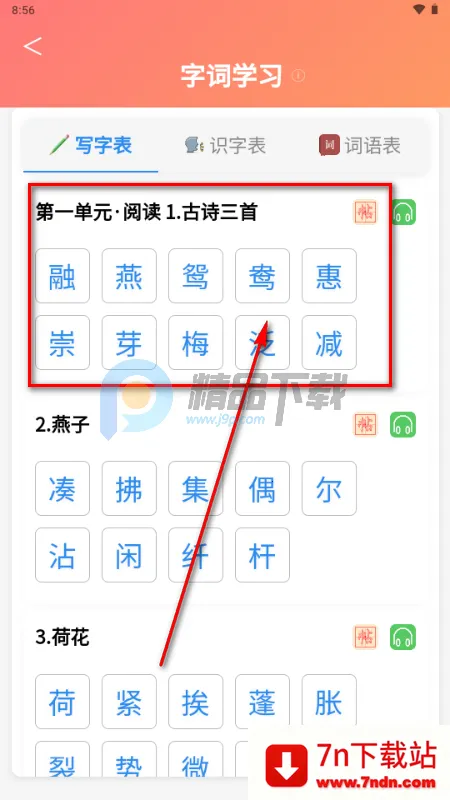
Task: Choose the character 减
Action: point(329,342)
